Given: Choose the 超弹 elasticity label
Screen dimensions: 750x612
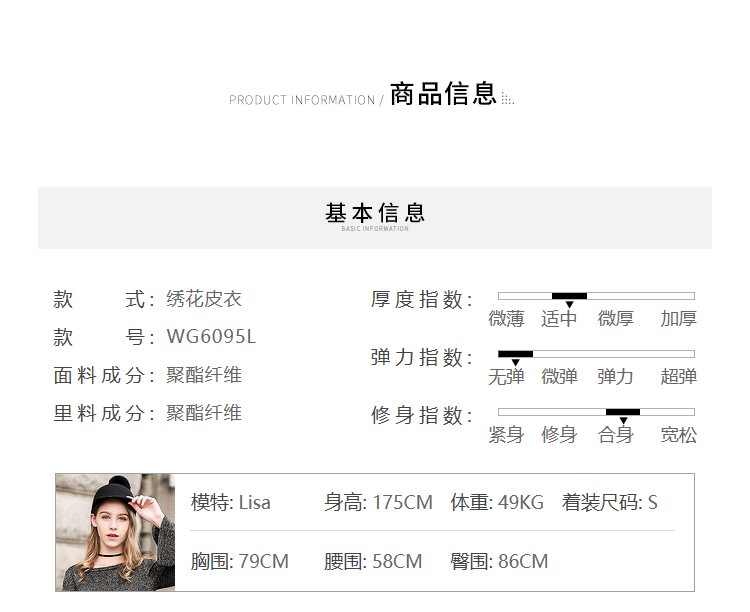Looking at the screenshot, I should (x=678, y=377).
